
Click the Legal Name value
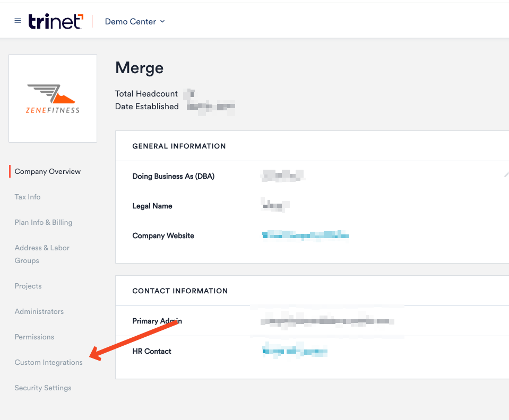pyautogui.click(x=275, y=205)
